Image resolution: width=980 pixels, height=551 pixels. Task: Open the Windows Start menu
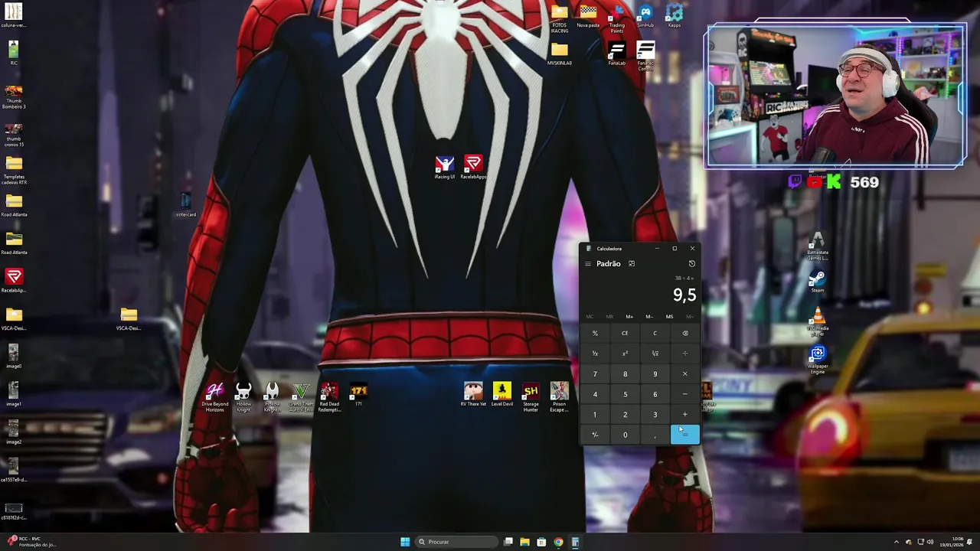coord(404,542)
